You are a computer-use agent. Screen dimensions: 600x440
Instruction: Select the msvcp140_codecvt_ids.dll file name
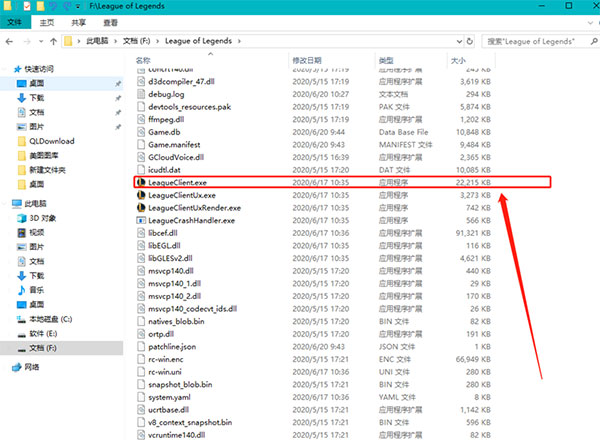tap(192, 309)
